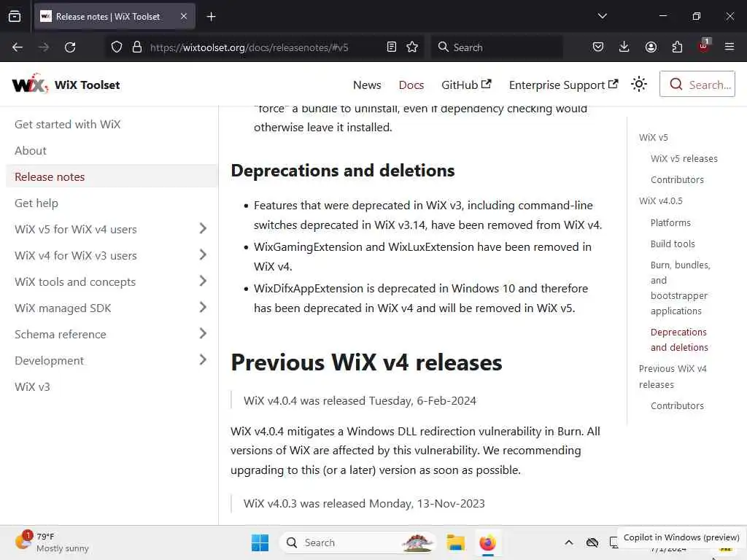
Task: Click the cloud sync tray icon
Action: coord(592,542)
